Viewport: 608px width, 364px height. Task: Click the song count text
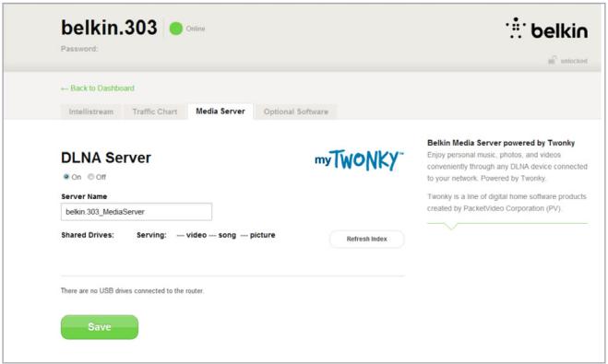(x=222, y=235)
